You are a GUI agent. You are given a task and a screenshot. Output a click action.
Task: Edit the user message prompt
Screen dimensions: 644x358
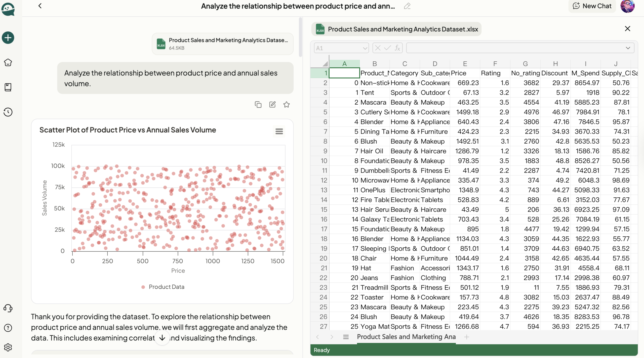pyautogui.click(x=272, y=104)
